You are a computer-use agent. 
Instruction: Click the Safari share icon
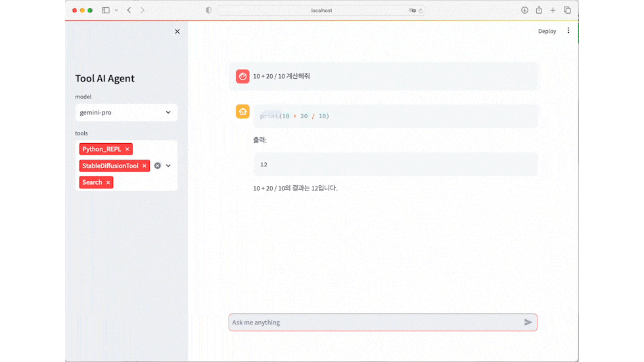pos(539,10)
